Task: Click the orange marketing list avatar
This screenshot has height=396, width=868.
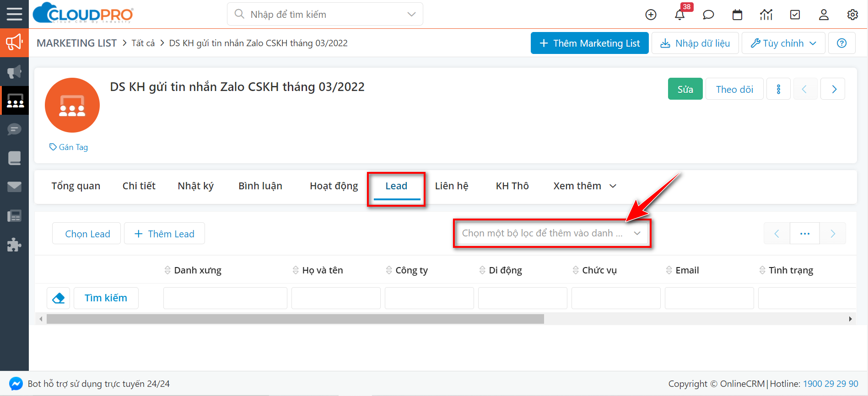Action: click(x=72, y=105)
